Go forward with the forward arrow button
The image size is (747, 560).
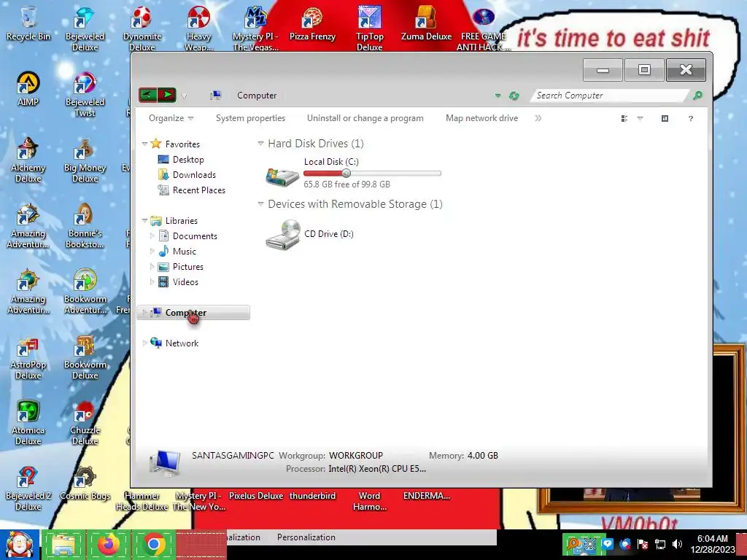coord(167,96)
